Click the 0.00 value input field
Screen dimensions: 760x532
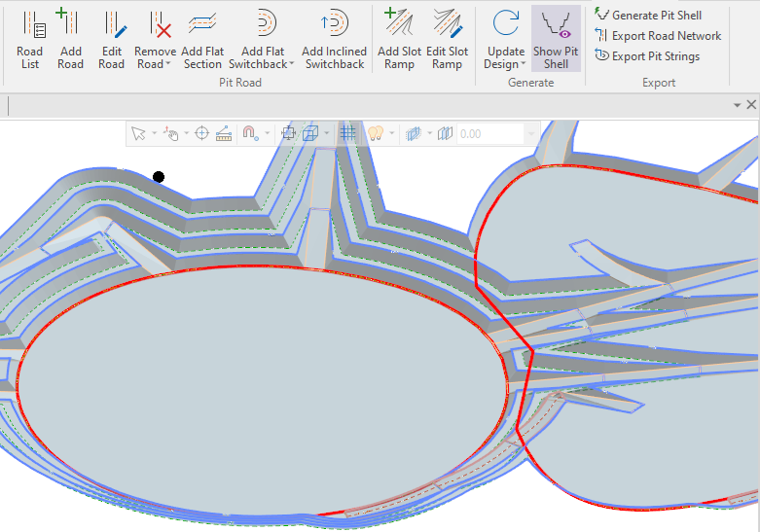point(490,133)
